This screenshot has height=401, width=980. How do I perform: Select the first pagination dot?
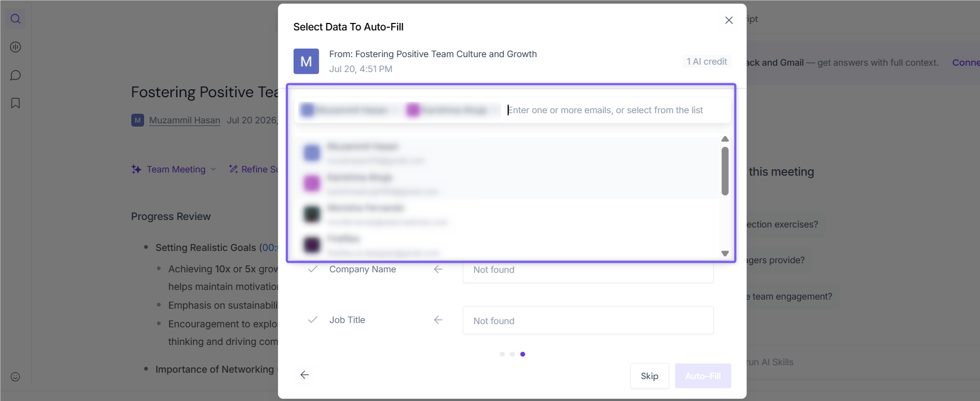502,354
